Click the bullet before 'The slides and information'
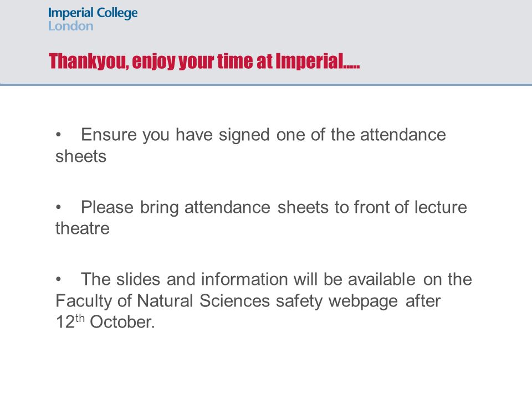The image size is (532, 399). click(58, 279)
